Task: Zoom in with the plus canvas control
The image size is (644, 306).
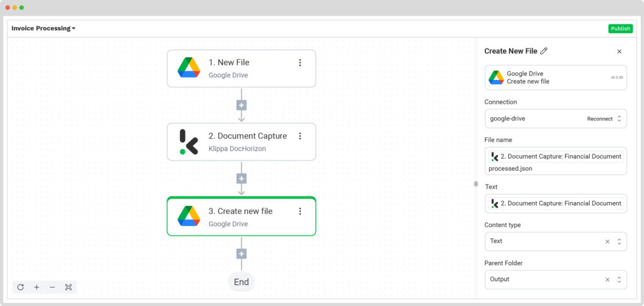Action: [x=36, y=287]
